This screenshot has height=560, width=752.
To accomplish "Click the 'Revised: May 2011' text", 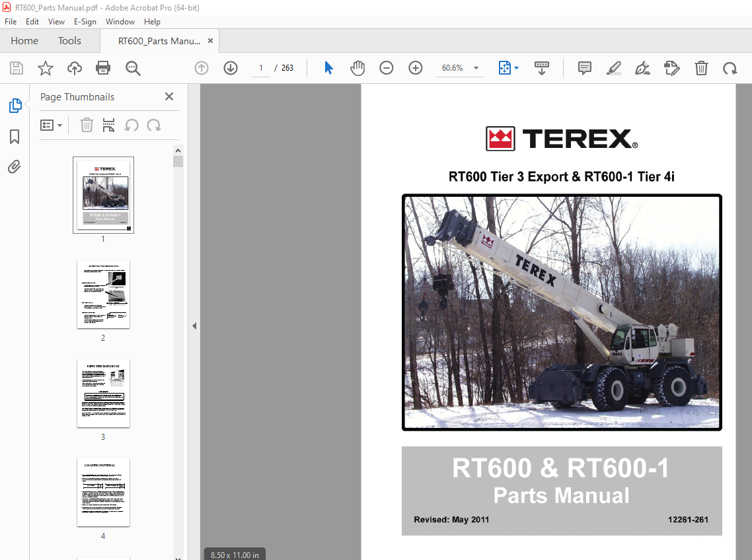I will (x=451, y=519).
